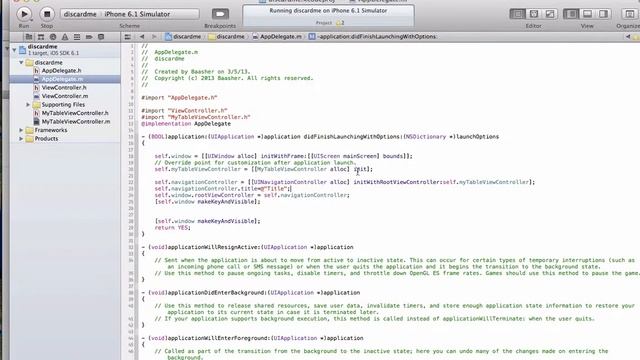Select the Supporting Files folder
Image resolution: width=640 pixels, height=360 pixels.
[63, 104]
